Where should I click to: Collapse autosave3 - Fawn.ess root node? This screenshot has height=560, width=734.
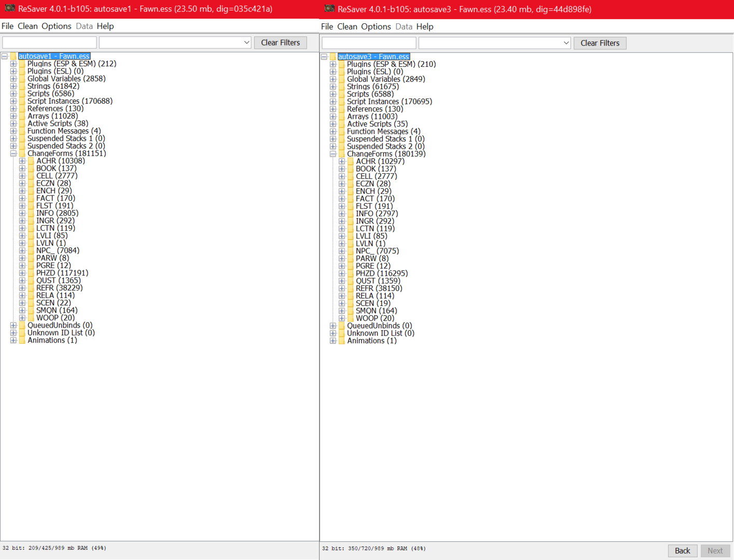(324, 57)
